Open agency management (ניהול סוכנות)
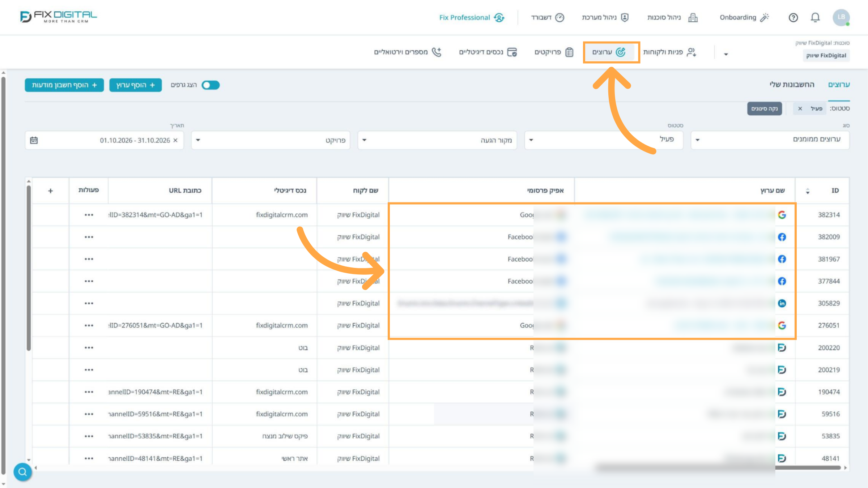The image size is (868, 488). coord(672,17)
